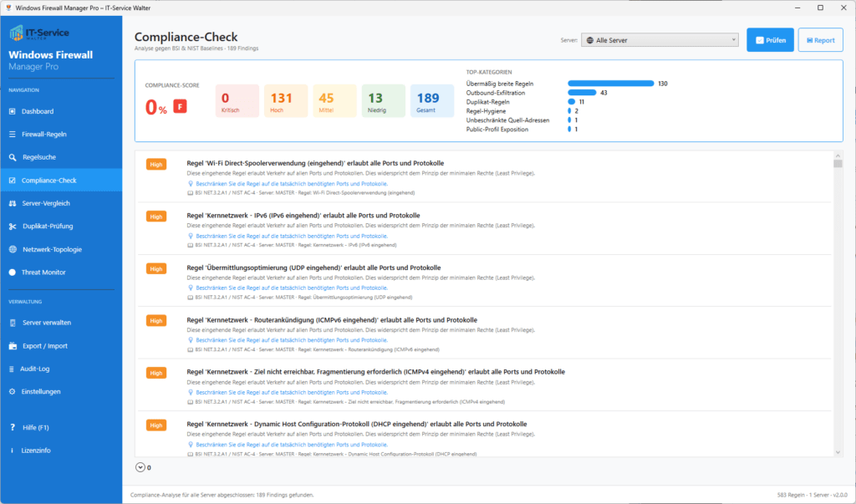Click the Compliance-Check page heading
The image size is (856, 504).
click(x=186, y=37)
